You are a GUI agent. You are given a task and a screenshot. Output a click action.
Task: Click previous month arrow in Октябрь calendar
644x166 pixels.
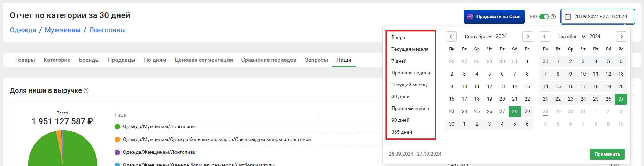[x=545, y=37]
